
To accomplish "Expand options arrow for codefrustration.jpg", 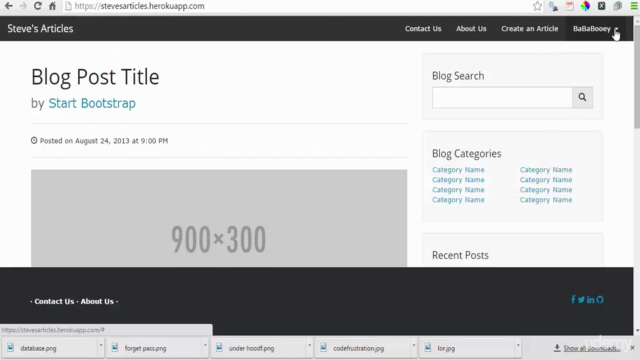I will (x=414, y=346).
